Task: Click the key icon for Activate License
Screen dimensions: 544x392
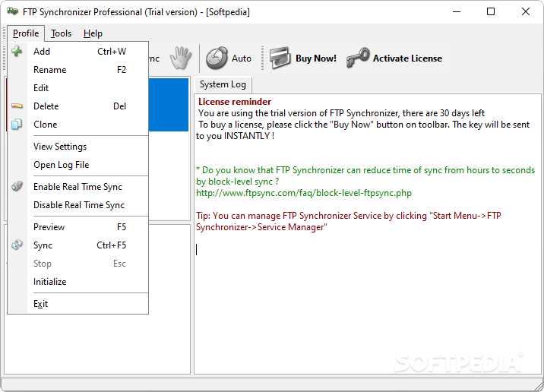Action: [x=358, y=58]
